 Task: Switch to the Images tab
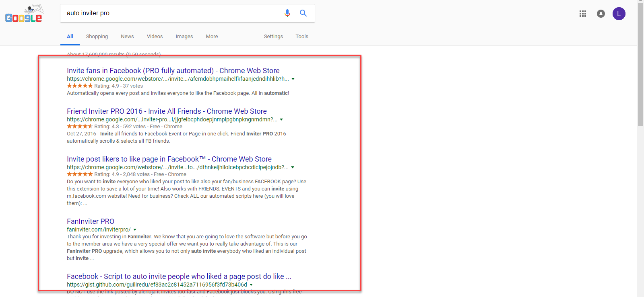click(x=184, y=37)
